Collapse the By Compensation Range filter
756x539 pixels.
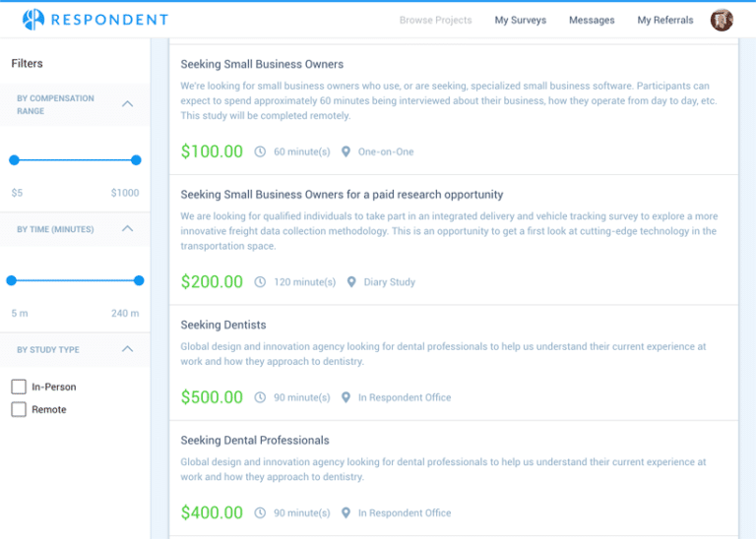point(127,104)
